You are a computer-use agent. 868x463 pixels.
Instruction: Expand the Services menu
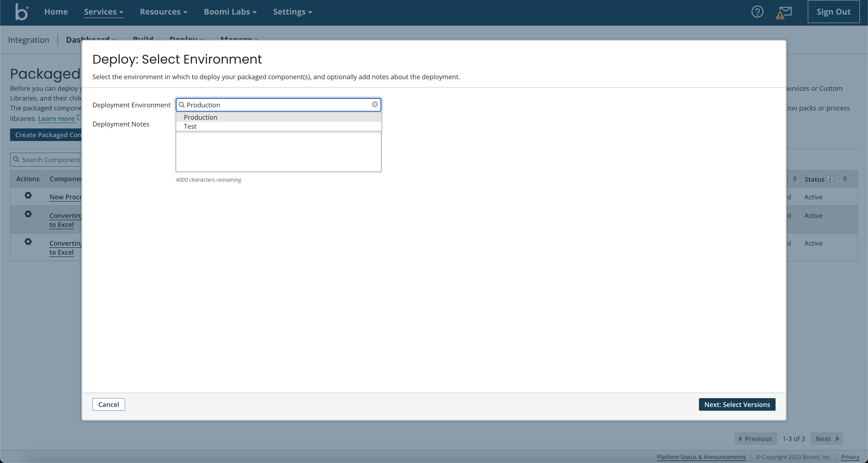(103, 12)
